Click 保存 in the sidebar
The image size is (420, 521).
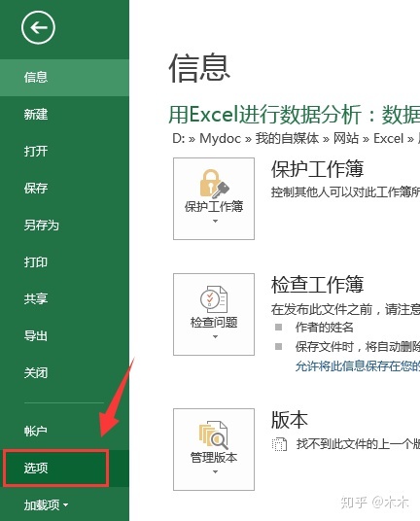click(x=64, y=189)
